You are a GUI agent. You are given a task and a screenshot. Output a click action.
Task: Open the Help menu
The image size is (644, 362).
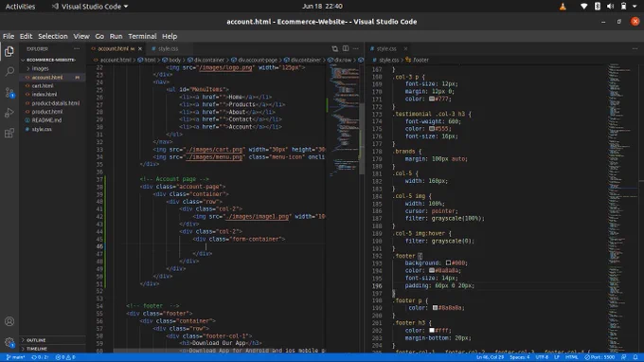[x=170, y=36]
